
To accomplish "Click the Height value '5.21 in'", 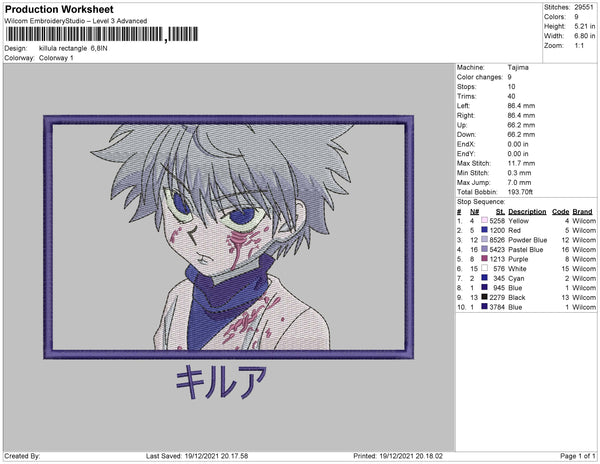I will 585,26.
